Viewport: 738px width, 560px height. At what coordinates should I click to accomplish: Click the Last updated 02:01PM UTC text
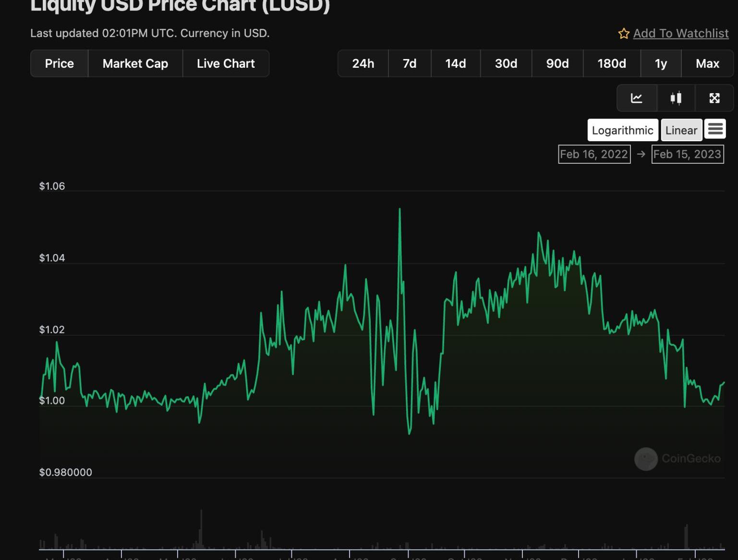[x=104, y=33]
